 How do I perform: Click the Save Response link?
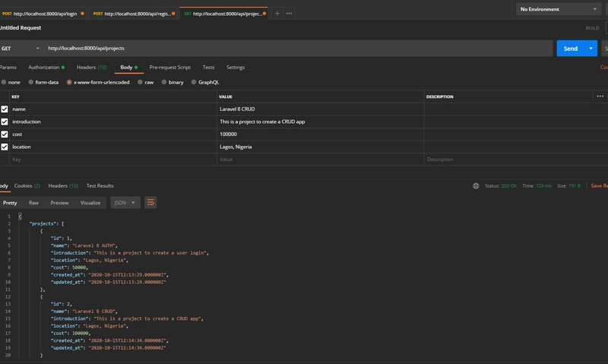599,185
